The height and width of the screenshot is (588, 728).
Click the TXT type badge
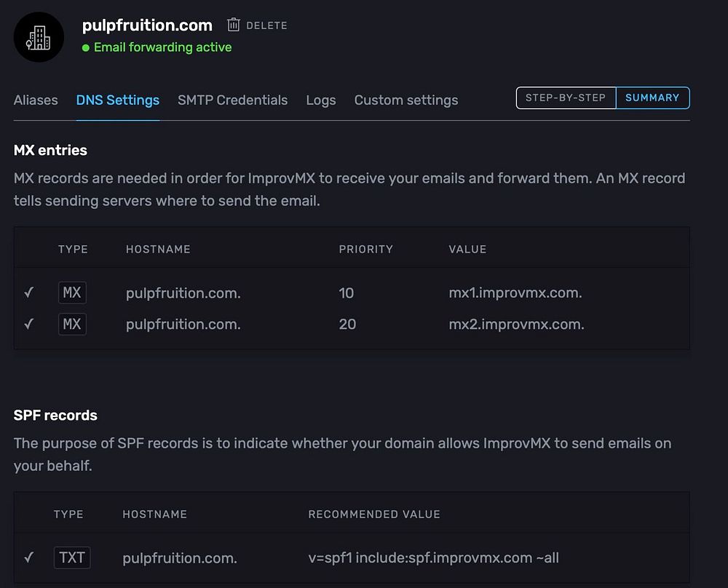(72, 557)
